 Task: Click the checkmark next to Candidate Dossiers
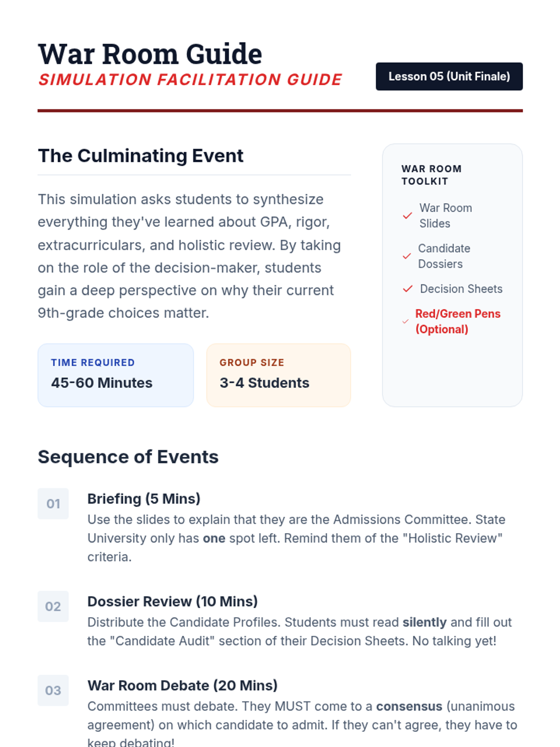tap(407, 256)
